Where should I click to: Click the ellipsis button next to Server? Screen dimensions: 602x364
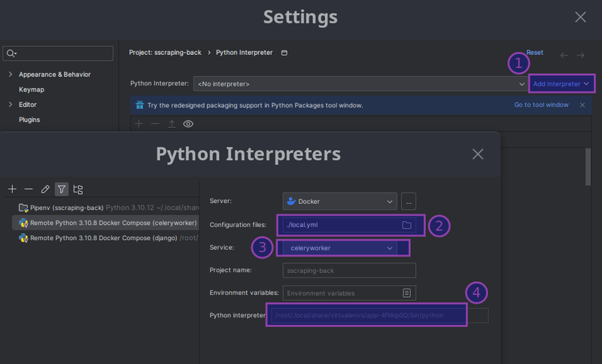pos(409,202)
